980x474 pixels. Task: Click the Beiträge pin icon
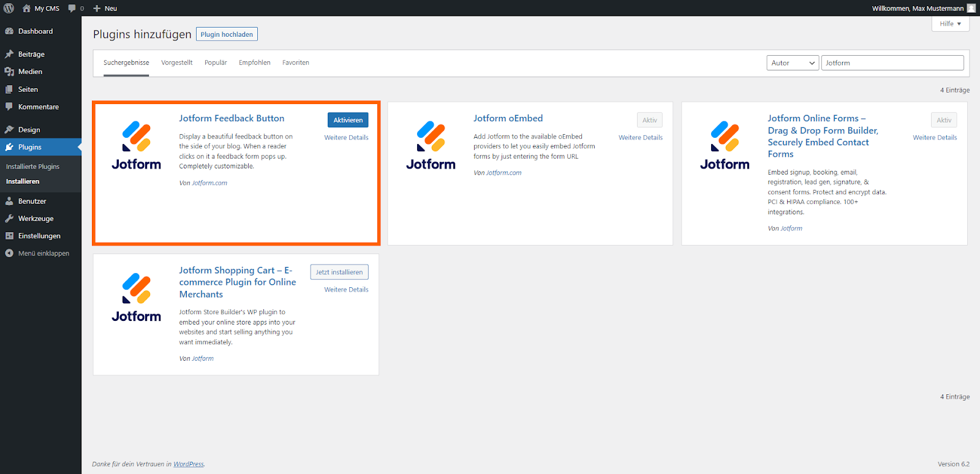pyautogui.click(x=9, y=54)
